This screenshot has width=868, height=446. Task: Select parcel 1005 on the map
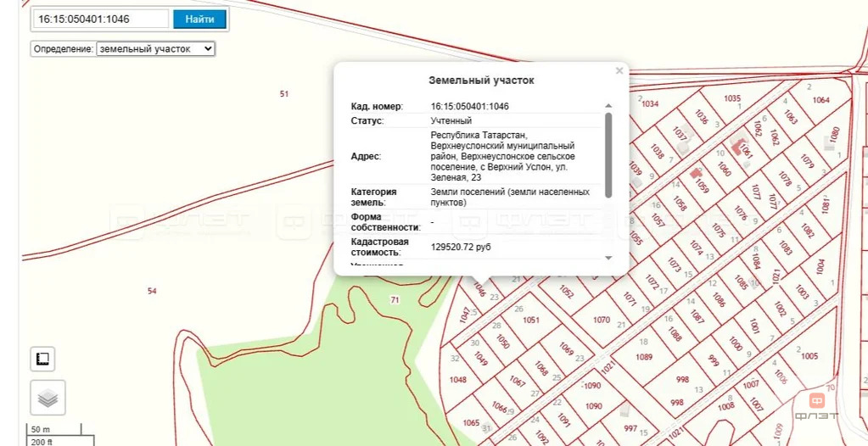pos(809,356)
